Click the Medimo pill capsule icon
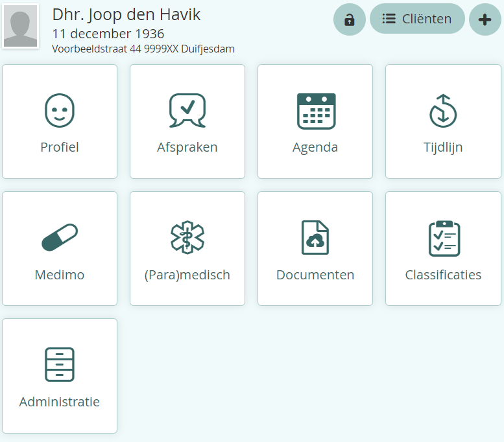Image resolution: width=504 pixels, height=442 pixels. click(x=60, y=237)
